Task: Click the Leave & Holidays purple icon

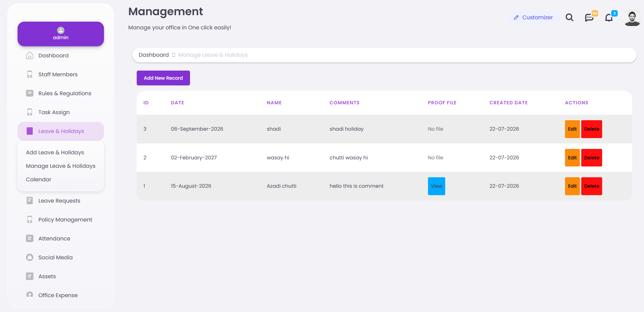Action: (x=30, y=131)
